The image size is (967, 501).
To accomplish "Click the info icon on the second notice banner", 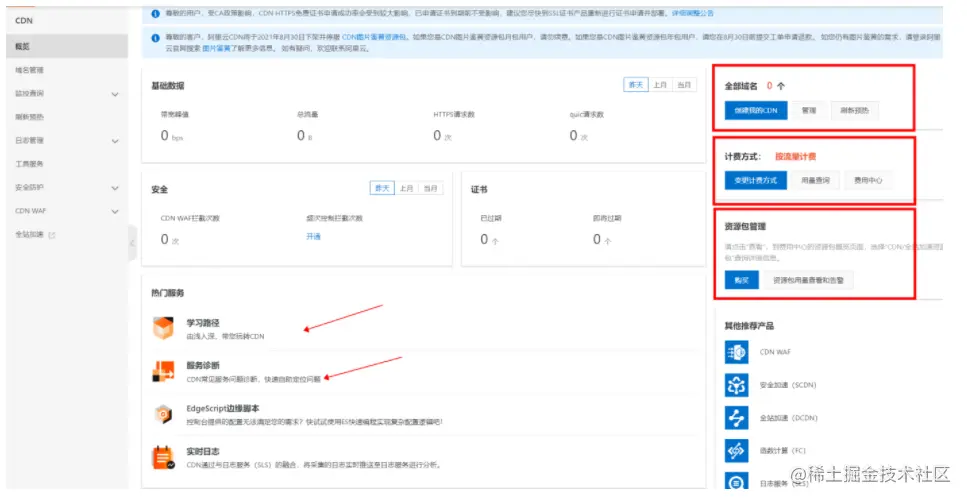I will coord(155,38).
